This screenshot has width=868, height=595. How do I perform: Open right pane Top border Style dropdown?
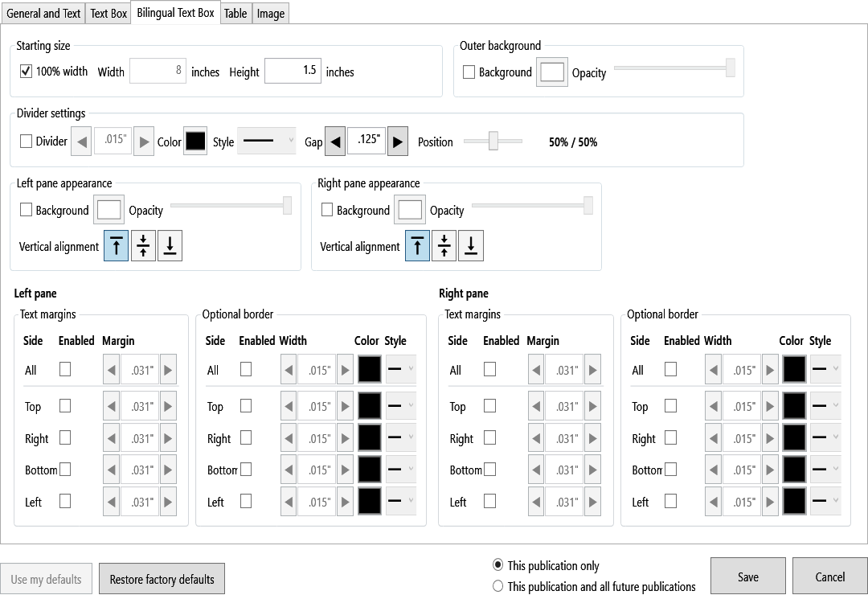(825, 406)
